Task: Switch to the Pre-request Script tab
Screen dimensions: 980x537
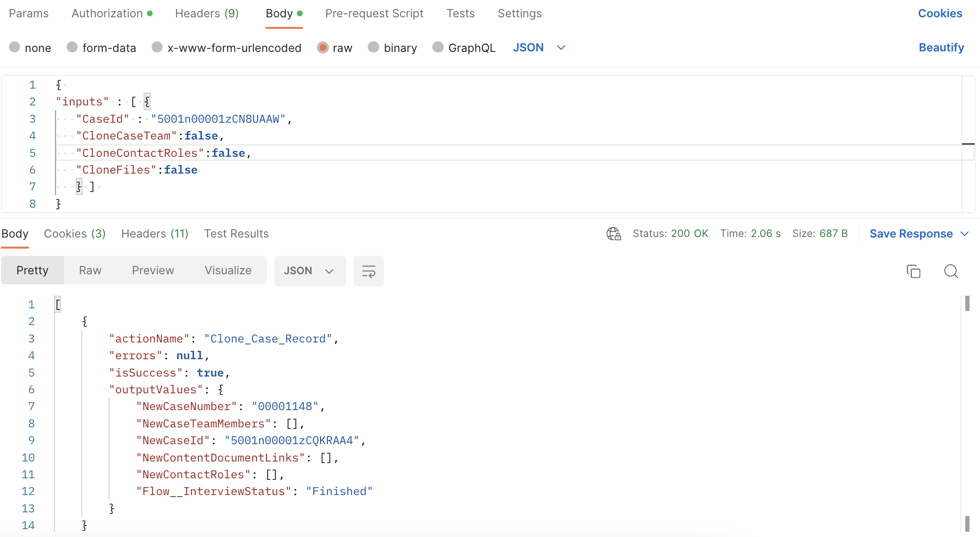Action: 374,13
